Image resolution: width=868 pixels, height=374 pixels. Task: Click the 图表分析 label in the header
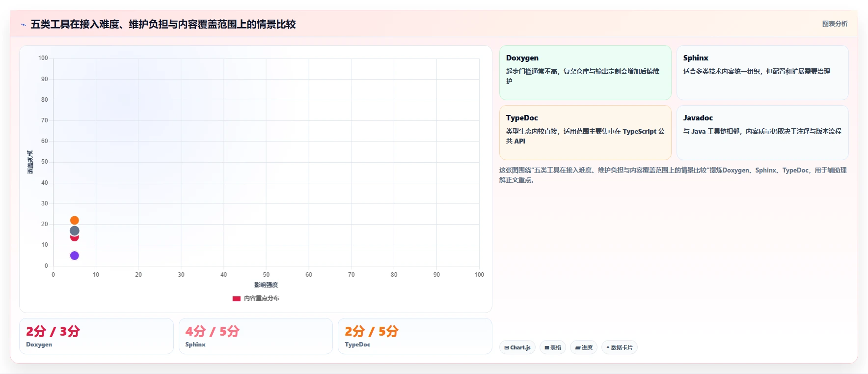click(835, 24)
